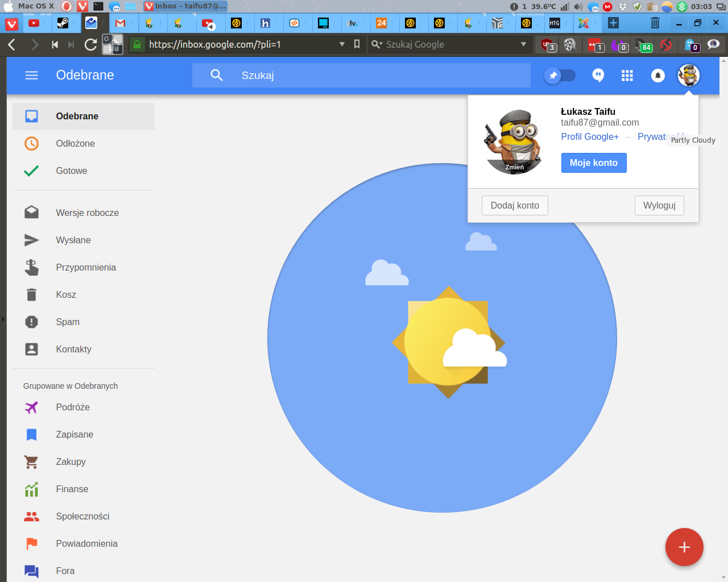Open a new tab with plus
The width and height of the screenshot is (728, 582).
pyautogui.click(x=613, y=23)
